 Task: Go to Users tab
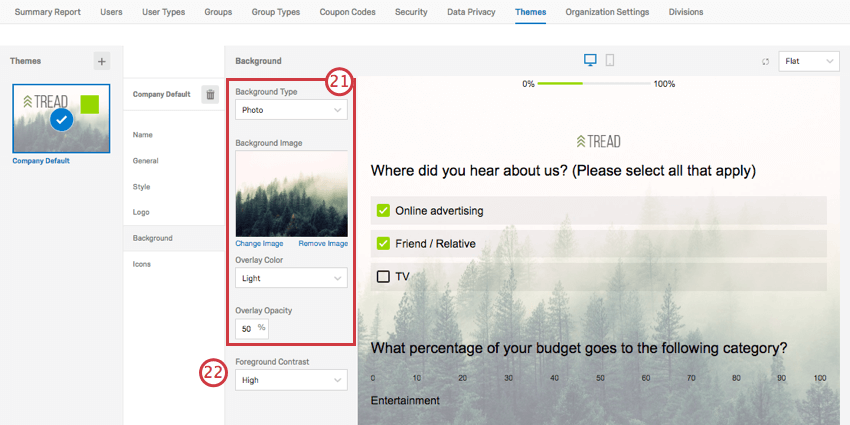point(111,12)
